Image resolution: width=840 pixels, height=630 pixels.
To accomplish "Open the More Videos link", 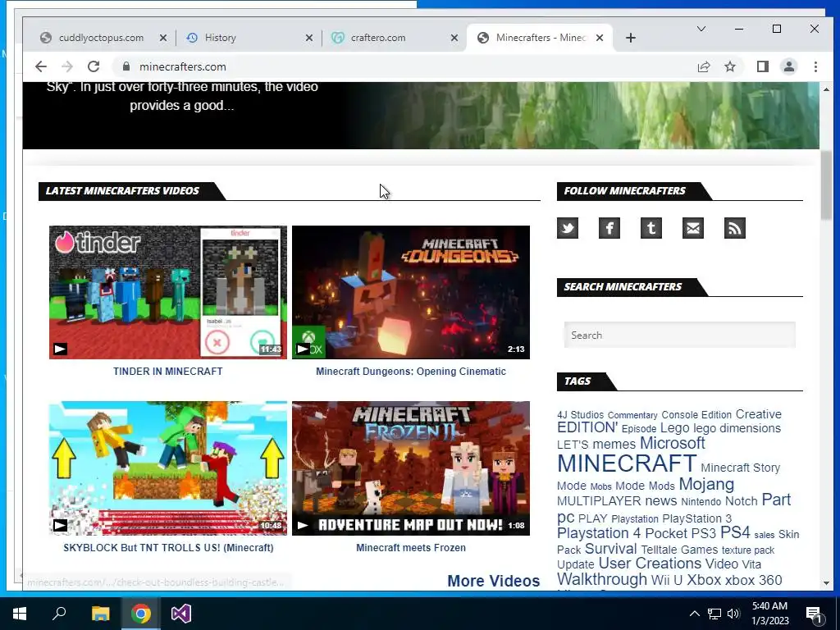I will tap(493, 581).
